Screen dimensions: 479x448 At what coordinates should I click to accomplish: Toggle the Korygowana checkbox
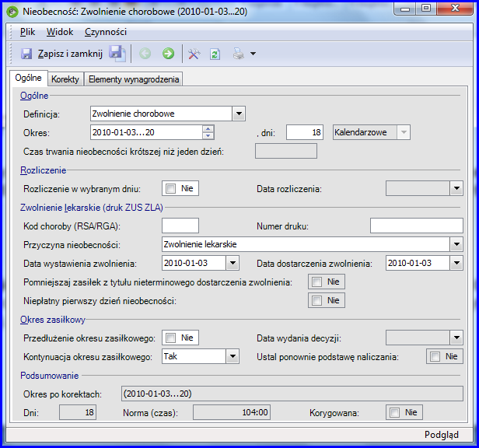394,412
